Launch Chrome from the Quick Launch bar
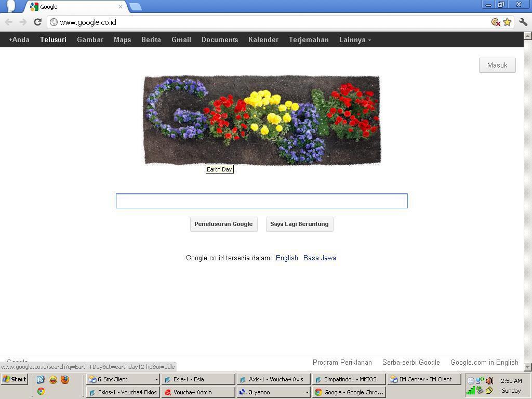This screenshot has height=399, width=532. (41, 391)
